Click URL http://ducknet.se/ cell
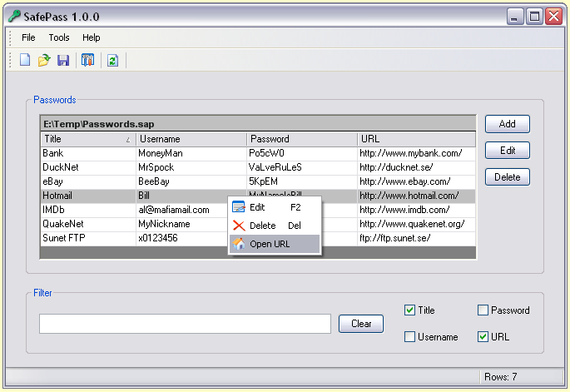The height and width of the screenshot is (392, 570). click(417, 167)
